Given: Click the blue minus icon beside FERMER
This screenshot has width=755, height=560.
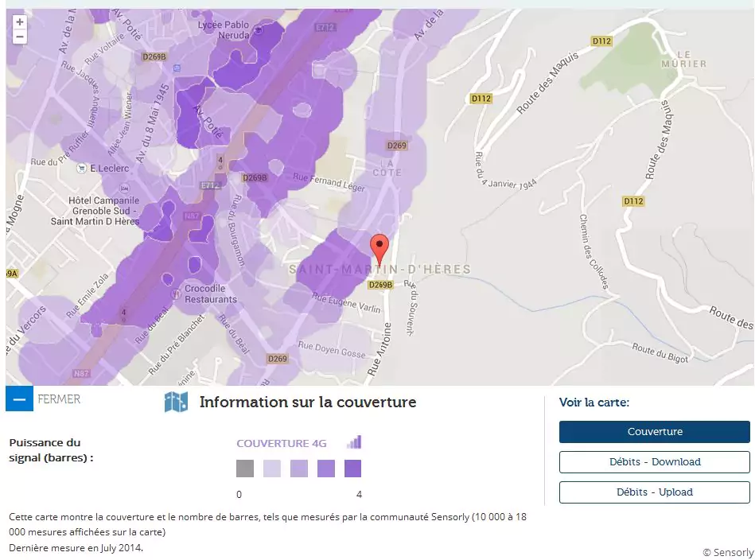Looking at the screenshot, I should pyautogui.click(x=19, y=399).
